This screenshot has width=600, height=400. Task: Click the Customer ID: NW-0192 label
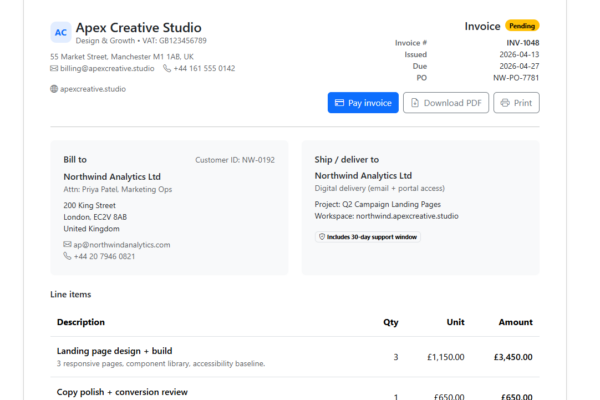(235, 159)
